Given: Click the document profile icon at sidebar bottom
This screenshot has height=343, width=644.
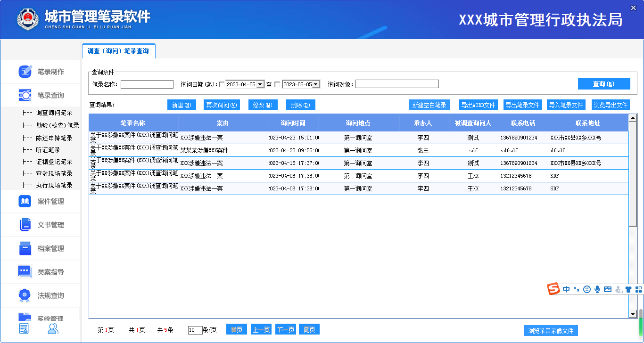Looking at the screenshot, I should [x=24, y=328].
